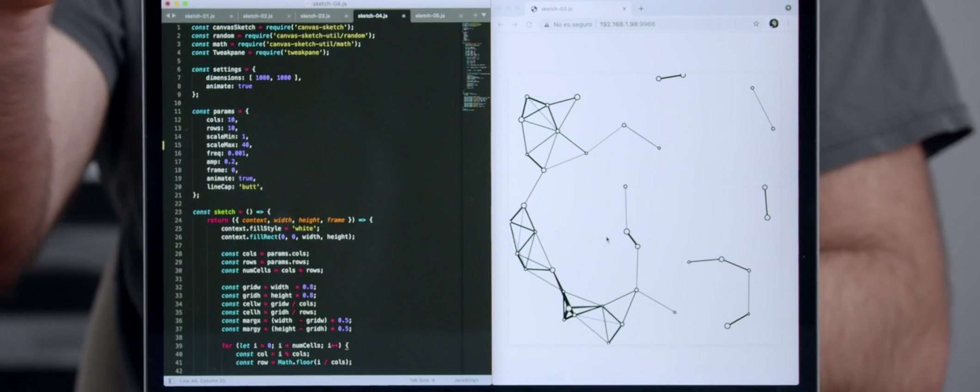Click 'canvasSketch' on the first code line

[x=234, y=28]
